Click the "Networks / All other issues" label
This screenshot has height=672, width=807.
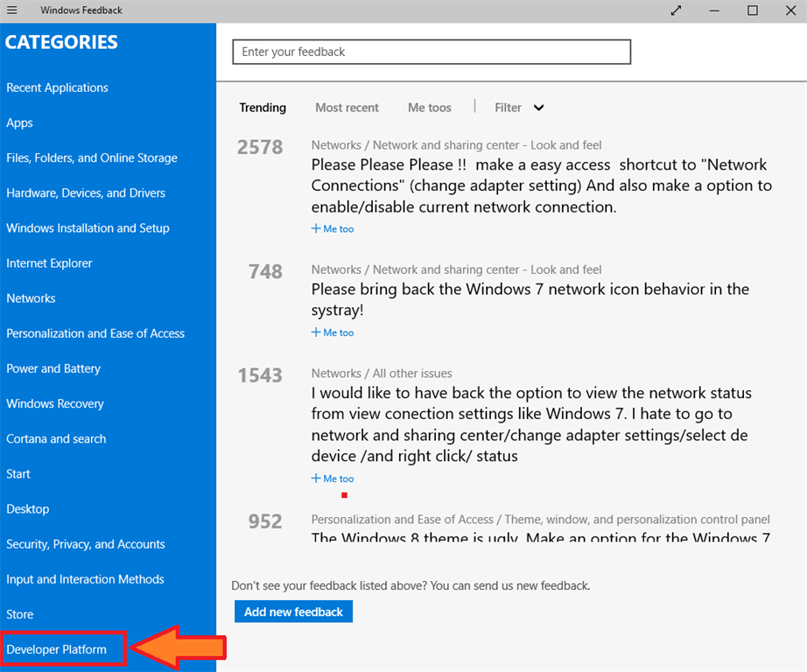click(x=382, y=374)
